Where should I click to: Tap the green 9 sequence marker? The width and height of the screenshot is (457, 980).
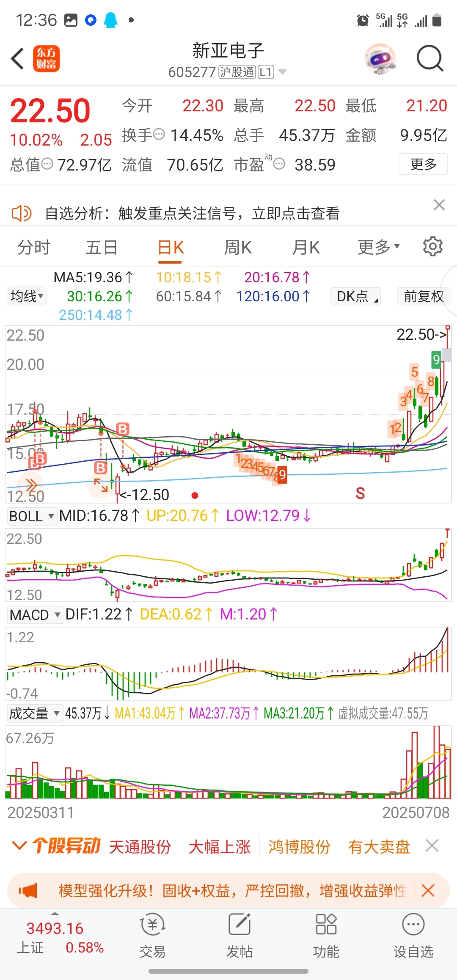tap(436, 360)
